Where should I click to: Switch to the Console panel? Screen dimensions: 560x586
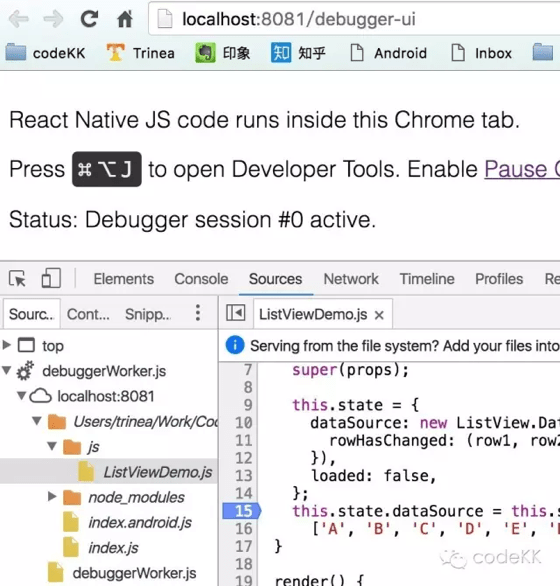tap(201, 279)
